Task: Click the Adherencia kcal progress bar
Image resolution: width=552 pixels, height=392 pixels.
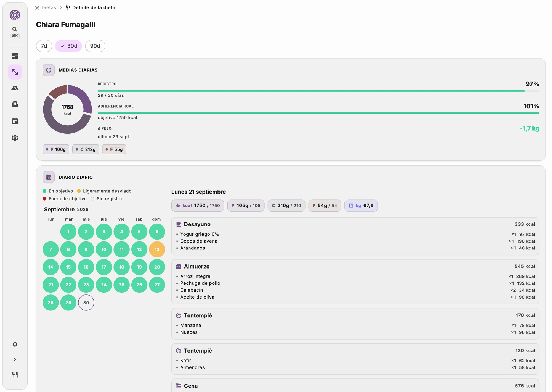Action: pyautogui.click(x=318, y=113)
